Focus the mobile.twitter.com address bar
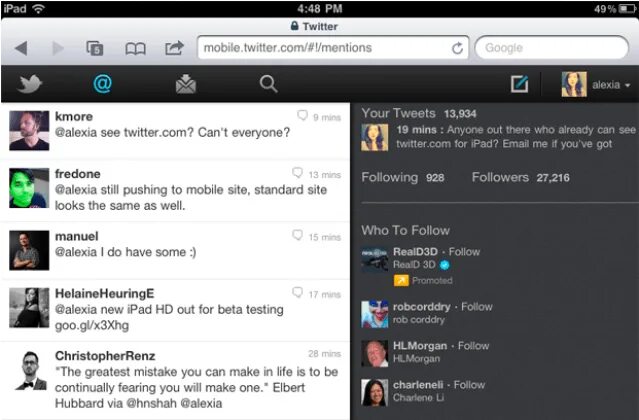This screenshot has height=420, width=639. (333, 48)
